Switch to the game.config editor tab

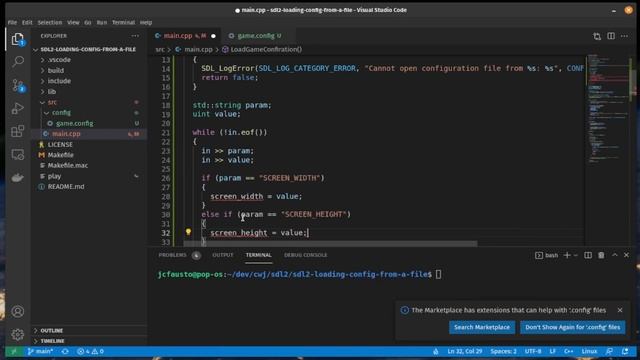pos(255,36)
